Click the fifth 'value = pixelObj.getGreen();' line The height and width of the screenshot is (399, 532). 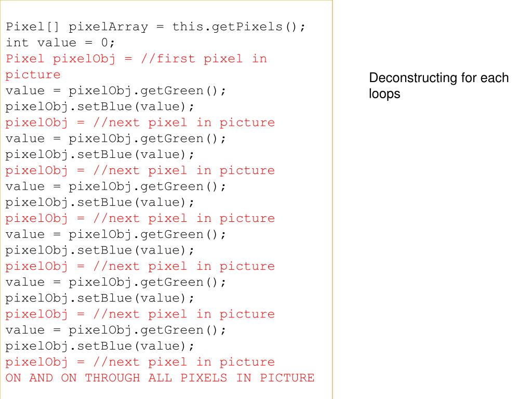[x=115, y=282]
